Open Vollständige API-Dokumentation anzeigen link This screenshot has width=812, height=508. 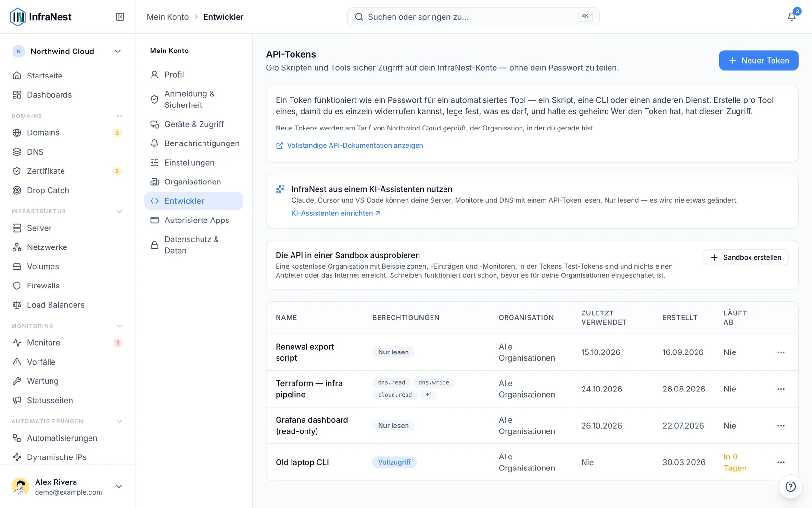(x=349, y=145)
